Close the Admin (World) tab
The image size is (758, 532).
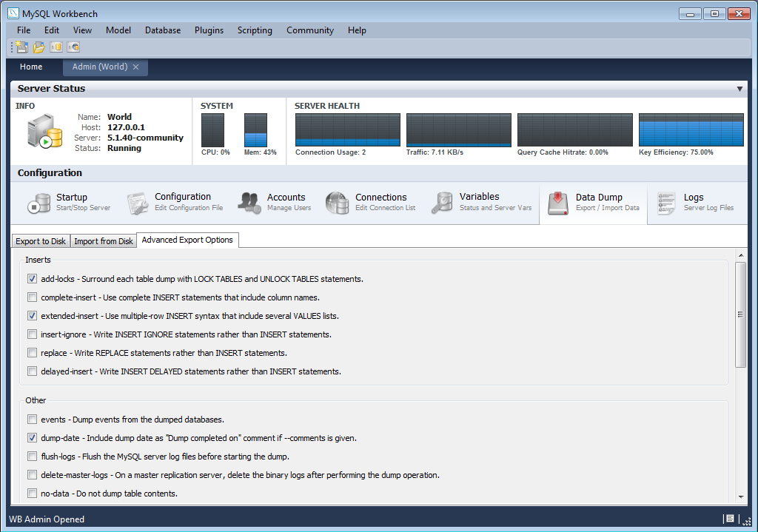point(135,67)
